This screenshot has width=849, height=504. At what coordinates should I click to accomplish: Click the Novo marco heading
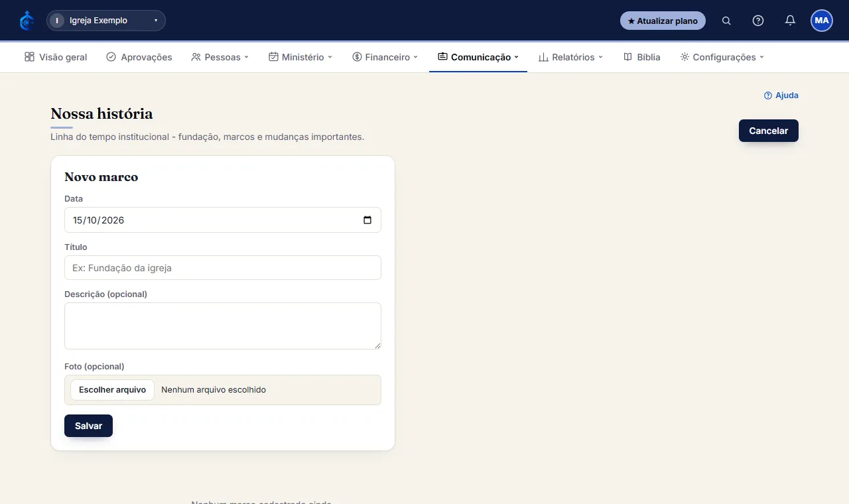101,177
